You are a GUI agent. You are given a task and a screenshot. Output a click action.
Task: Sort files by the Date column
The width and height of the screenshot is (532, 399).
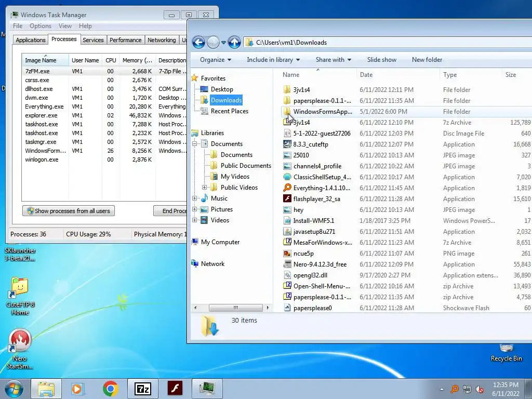tap(398, 75)
